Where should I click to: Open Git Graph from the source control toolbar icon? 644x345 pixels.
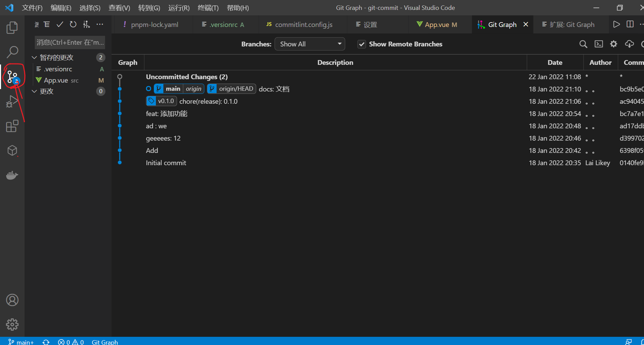click(x=87, y=24)
